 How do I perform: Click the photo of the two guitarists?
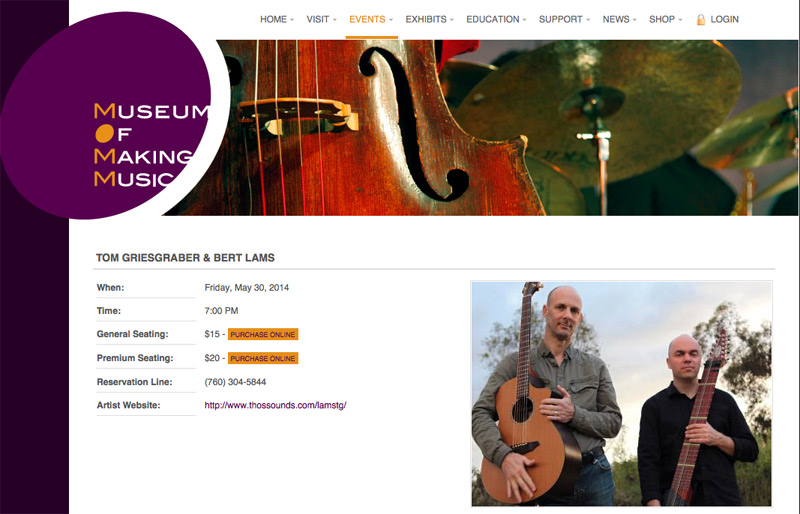click(x=621, y=394)
